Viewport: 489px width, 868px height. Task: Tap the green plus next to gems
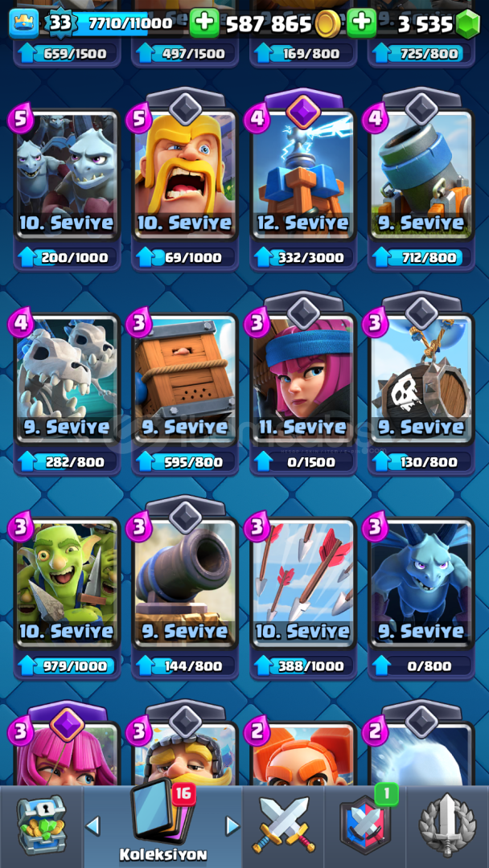pyautogui.click(x=362, y=23)
